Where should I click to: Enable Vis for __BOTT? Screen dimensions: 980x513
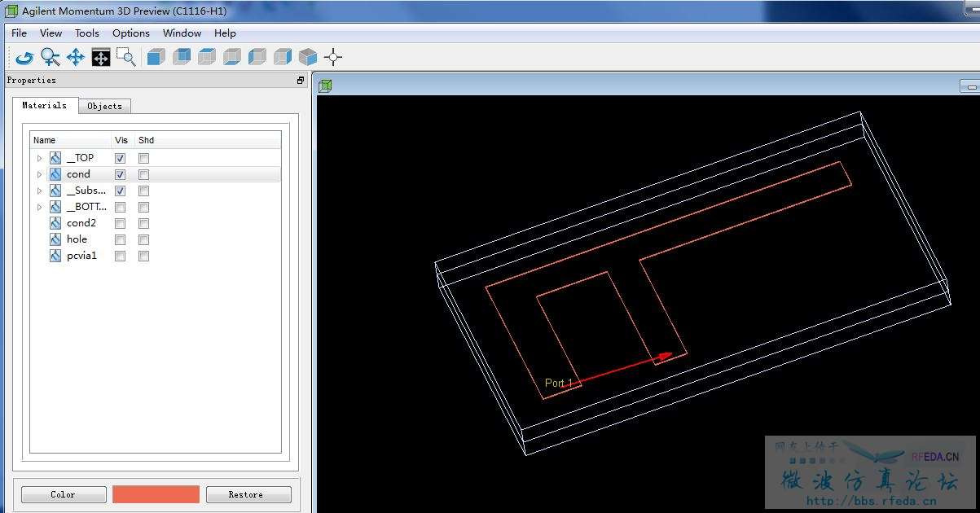[120, 207]
